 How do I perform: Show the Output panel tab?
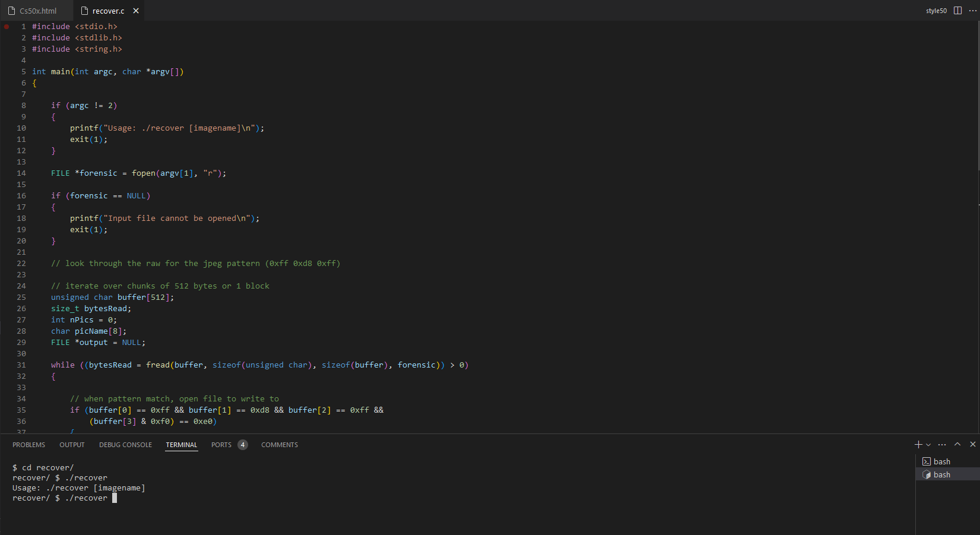[x=72, y=445]
